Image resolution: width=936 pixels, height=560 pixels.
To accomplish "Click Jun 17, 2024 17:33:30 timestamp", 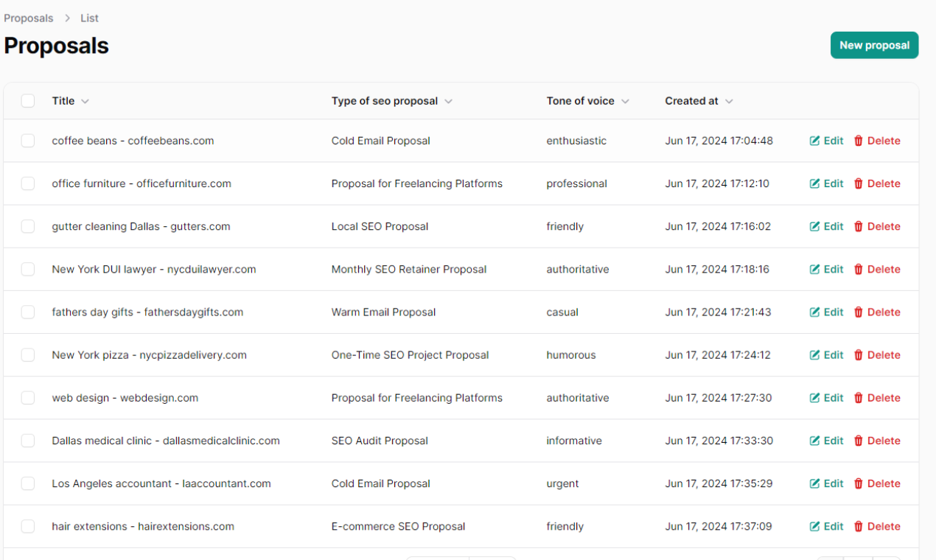I will click(x=719, y=440).
